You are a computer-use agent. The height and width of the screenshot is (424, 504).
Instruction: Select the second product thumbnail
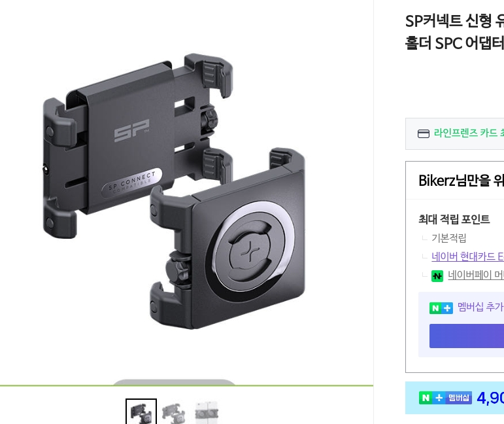[x=174, y=412]
